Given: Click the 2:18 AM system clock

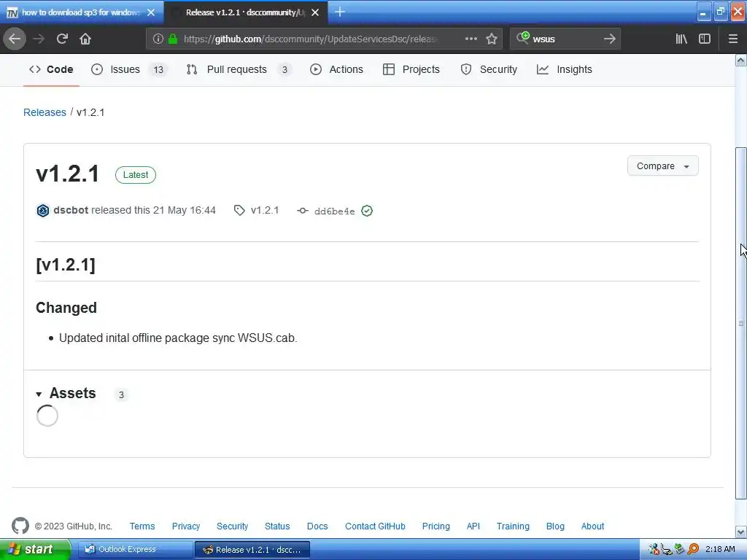Looking at the screenshot, I should tap(720, 549).
